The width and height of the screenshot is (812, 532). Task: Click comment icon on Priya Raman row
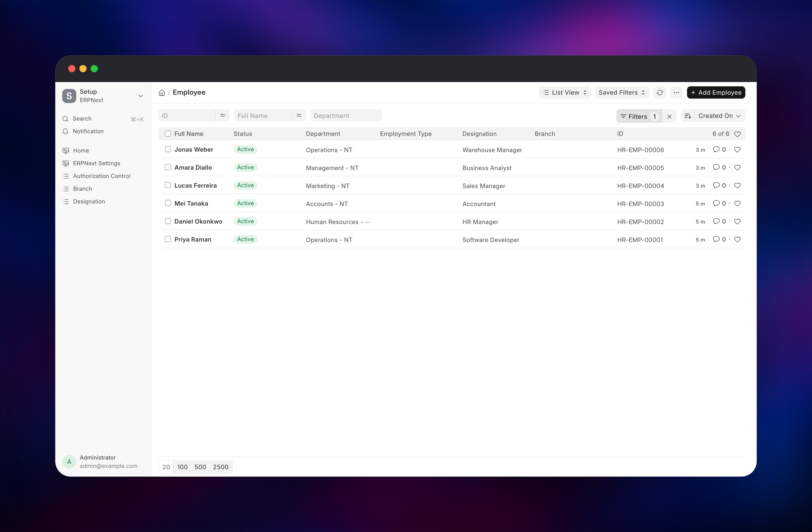[x=716, y=239]
